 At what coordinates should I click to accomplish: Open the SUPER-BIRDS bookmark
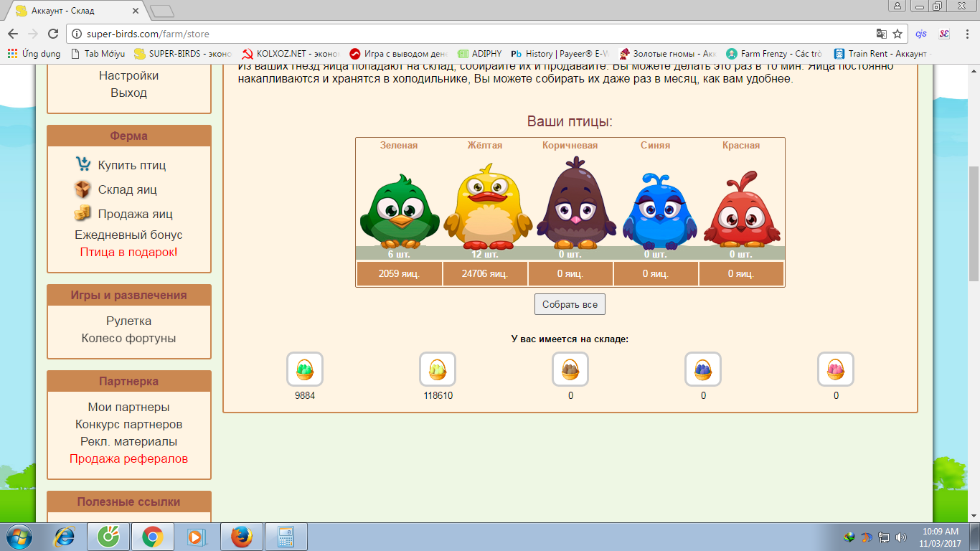click(x=183, y=54)
